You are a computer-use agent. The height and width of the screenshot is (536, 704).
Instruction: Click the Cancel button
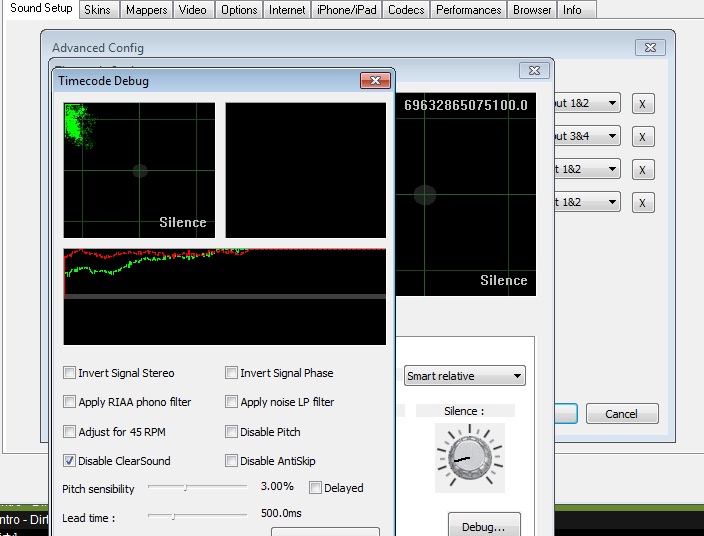pyautogui.click(x=620, y=414)
